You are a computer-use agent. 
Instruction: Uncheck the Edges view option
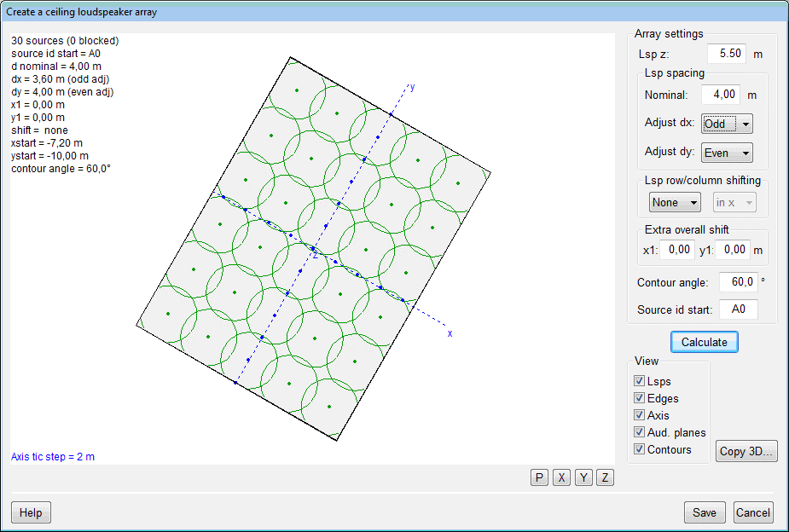click(640, 398)
